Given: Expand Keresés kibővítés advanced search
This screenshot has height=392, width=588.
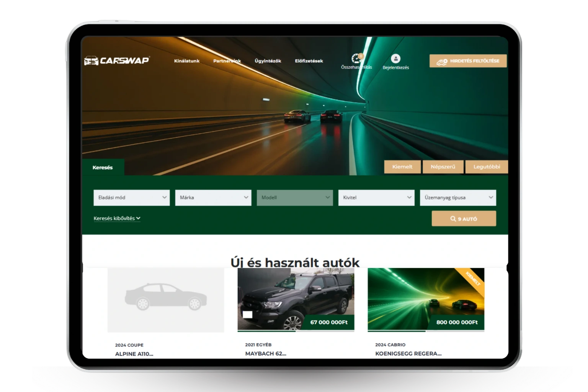Looking at the screenshot, I should [117, 218].
